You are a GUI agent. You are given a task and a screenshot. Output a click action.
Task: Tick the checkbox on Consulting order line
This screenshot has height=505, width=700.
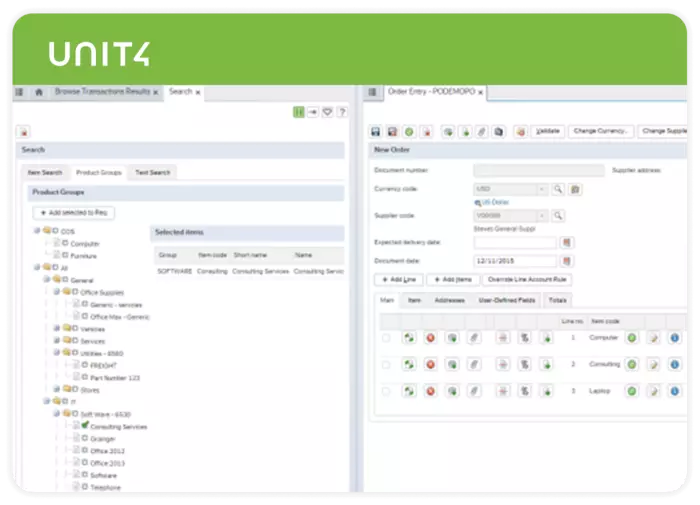tap(386, 365)
